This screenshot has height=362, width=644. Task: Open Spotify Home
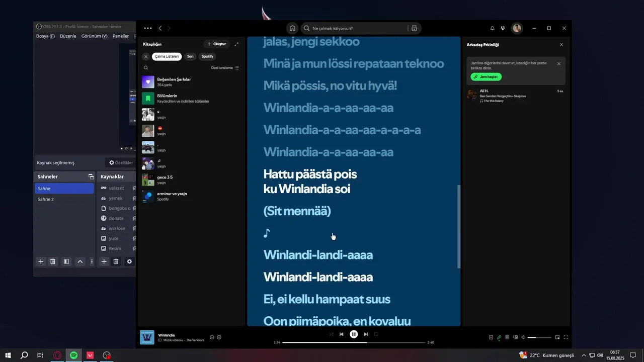point(292,28)
